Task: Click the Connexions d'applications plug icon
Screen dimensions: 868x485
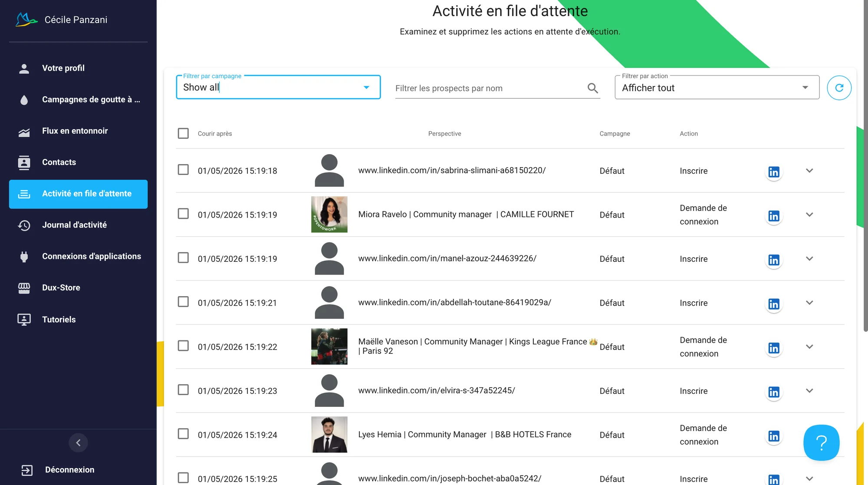Action: click(x=24, y=257)
